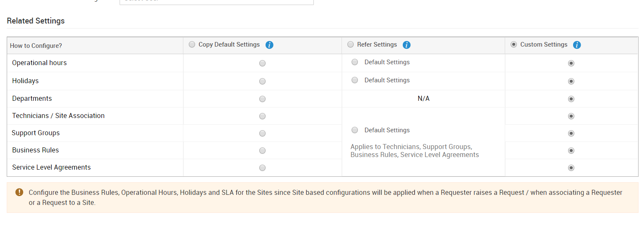Choose Copy Default for Business Rules
The image size is (644, 228).
(262, 151)
